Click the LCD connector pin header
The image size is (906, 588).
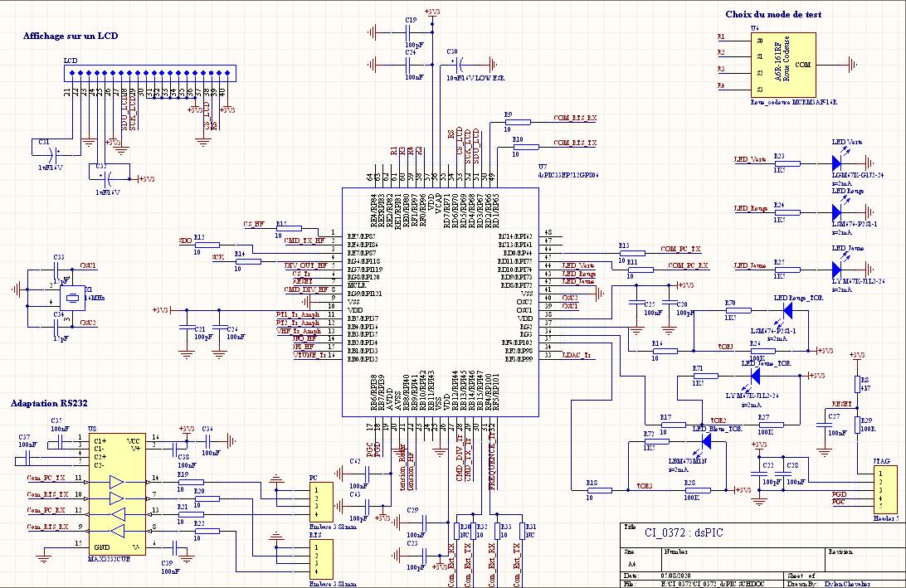point(149,73)
